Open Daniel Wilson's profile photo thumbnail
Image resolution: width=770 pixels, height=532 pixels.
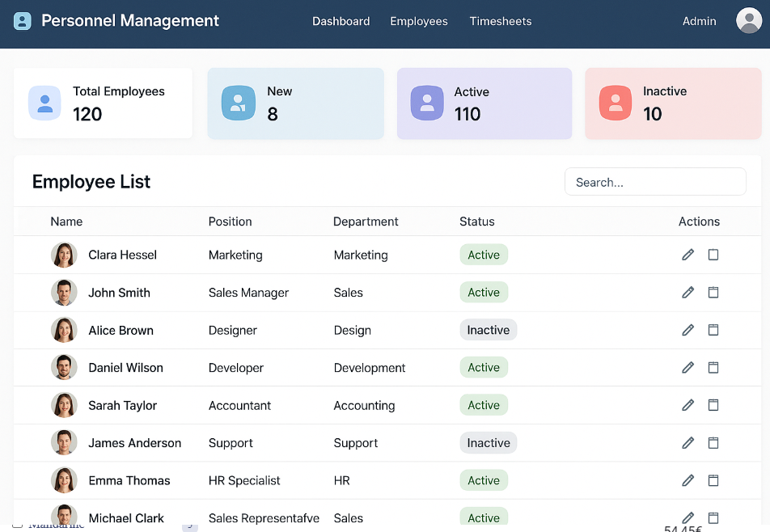coord(64,368)
